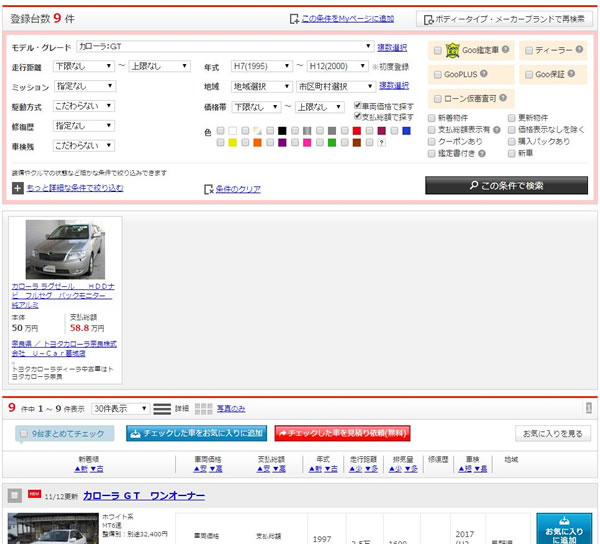Image resolution: width=600 pixels, height=544 pixels.
Task: Open help icon beside Goo鑑定車
Action: pyautogui.click(x=505, y=50)
